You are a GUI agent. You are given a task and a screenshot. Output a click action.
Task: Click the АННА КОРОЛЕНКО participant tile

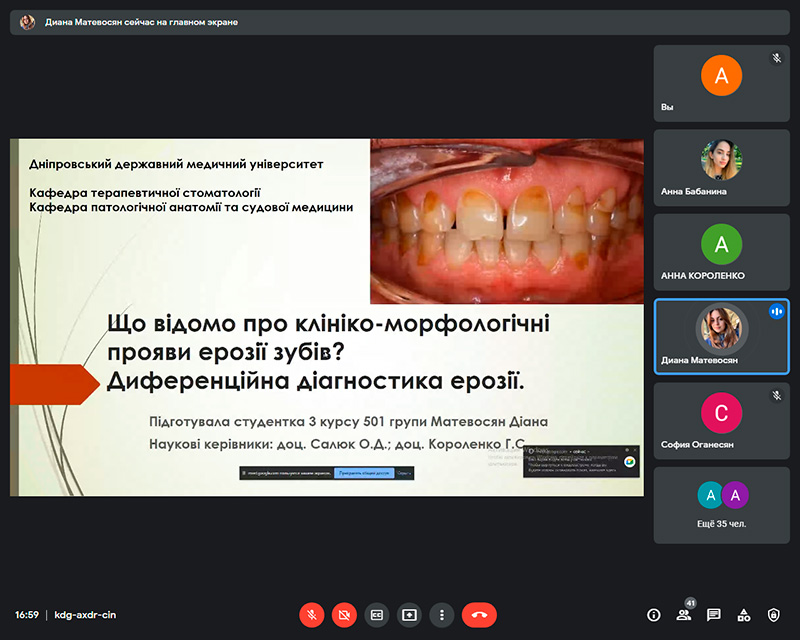pos(721,251)
